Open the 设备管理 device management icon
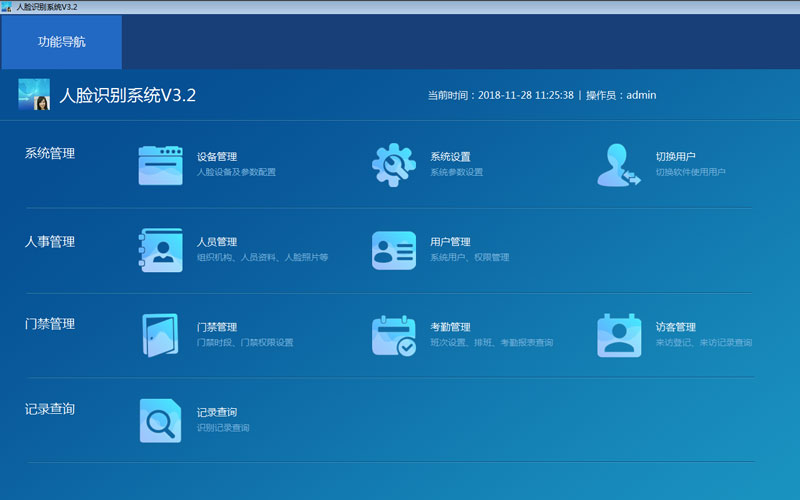Viewport: 800px width, 500px height. (160, 165)
